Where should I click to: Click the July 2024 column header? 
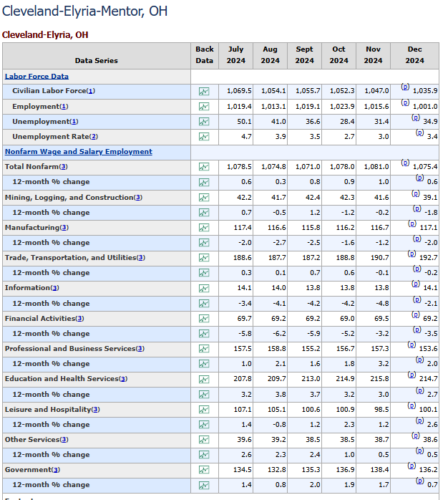(235, 55)
